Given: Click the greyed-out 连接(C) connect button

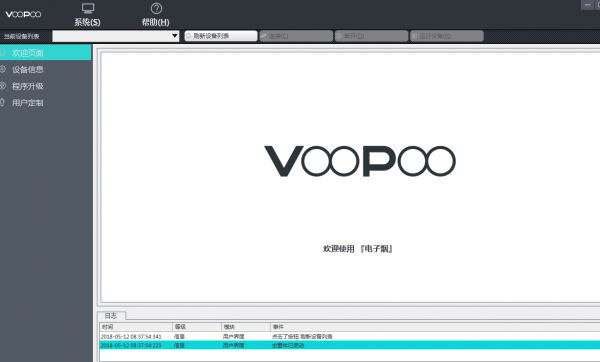Looking at the screenshot, I should 296,36.
